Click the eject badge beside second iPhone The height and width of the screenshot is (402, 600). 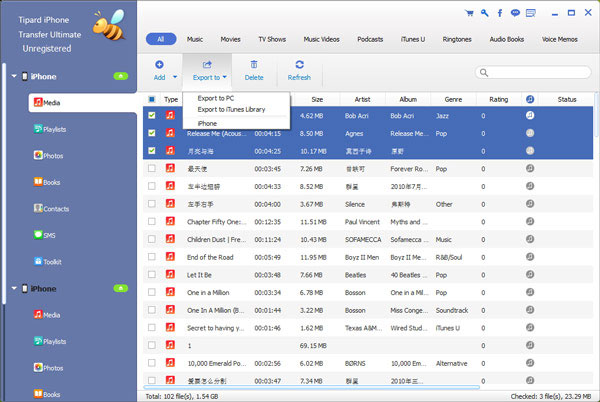point(121,288)
